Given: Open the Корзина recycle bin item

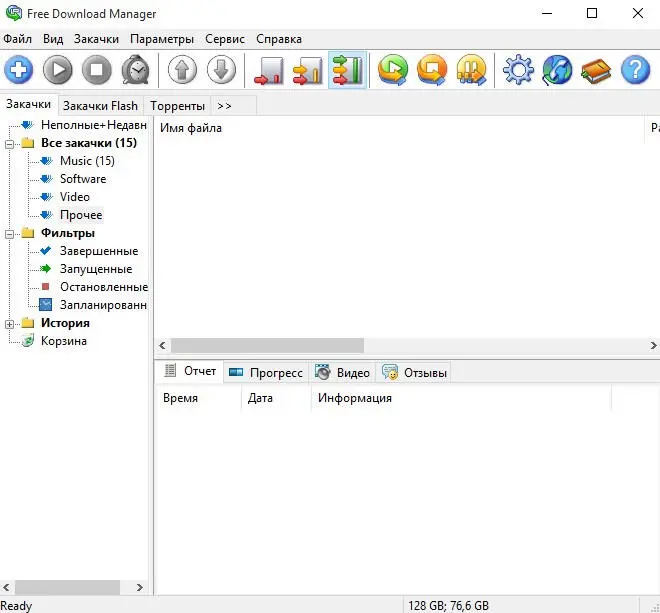Looking at the screenshot, I should click(64, 341).
